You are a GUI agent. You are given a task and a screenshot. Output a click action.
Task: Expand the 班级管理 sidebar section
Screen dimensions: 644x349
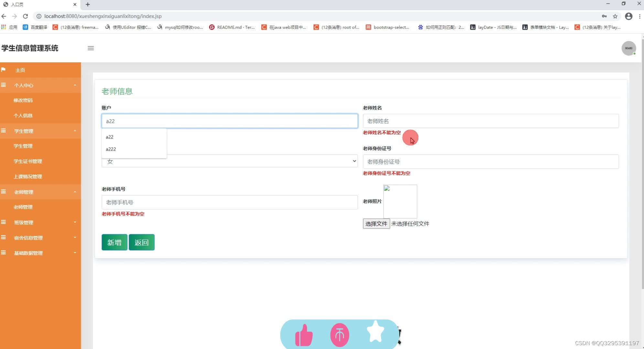click(x=40, y=222)
